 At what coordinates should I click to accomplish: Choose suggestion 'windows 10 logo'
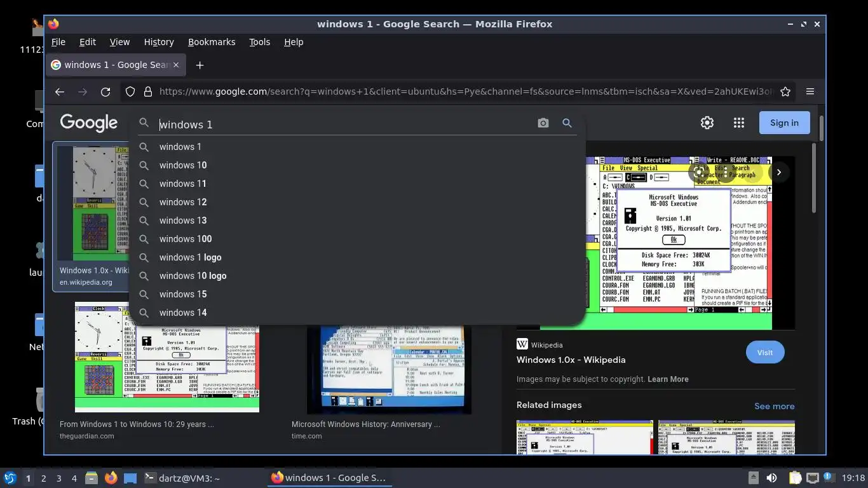coord(357,276)
